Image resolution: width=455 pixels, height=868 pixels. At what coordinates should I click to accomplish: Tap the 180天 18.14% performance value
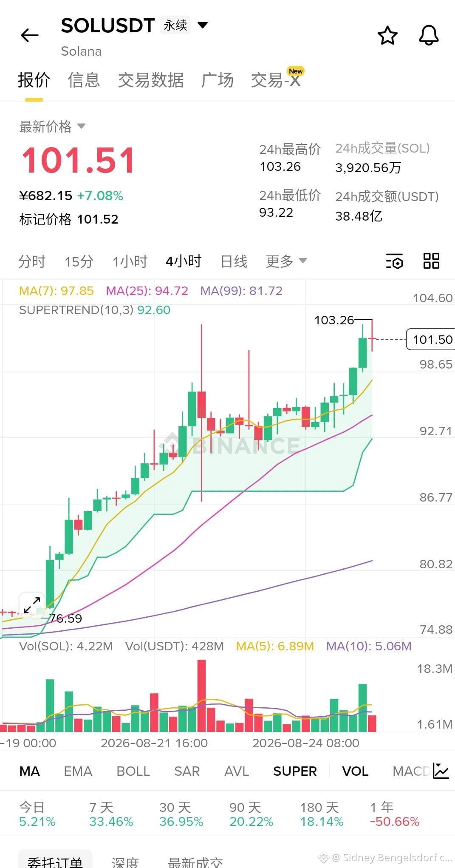(x=322, y=822)
